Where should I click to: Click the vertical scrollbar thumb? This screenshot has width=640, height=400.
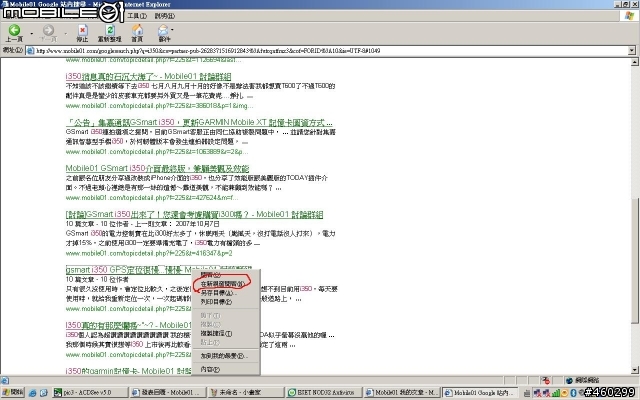(x=635, y=261)
